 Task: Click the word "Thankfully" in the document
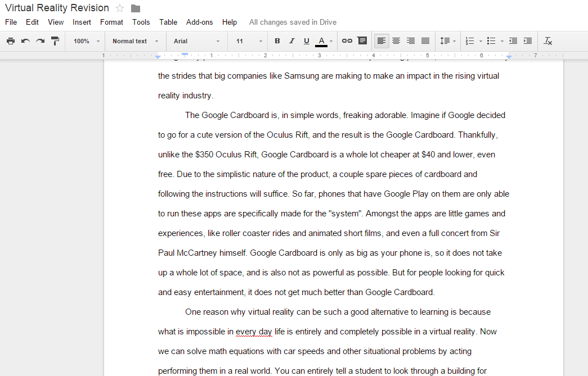point(477,135)
